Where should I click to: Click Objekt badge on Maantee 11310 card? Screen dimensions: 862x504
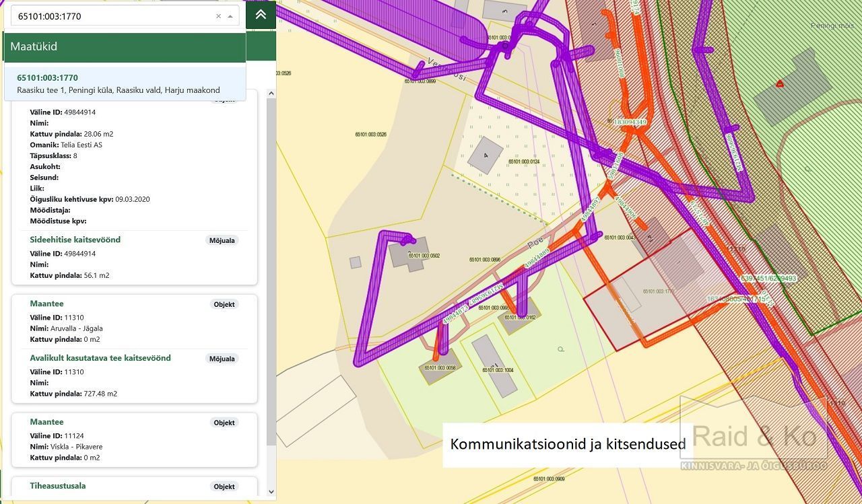(224, 304)
